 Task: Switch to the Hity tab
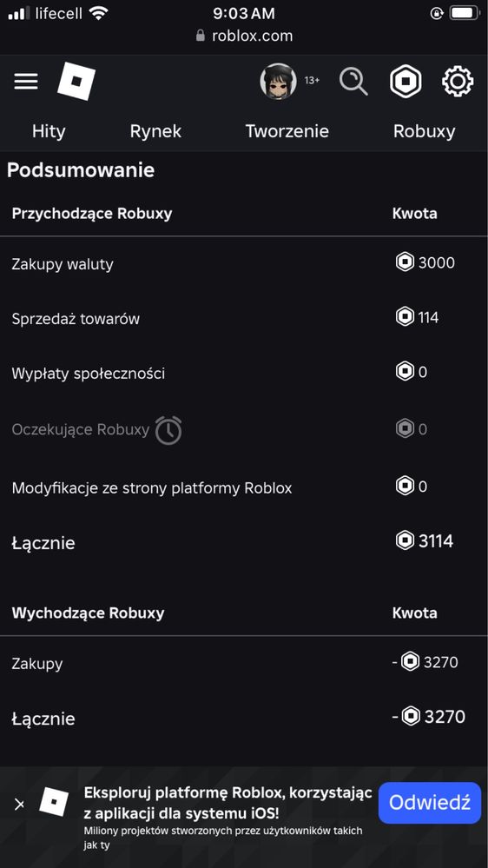coord(49,131)
